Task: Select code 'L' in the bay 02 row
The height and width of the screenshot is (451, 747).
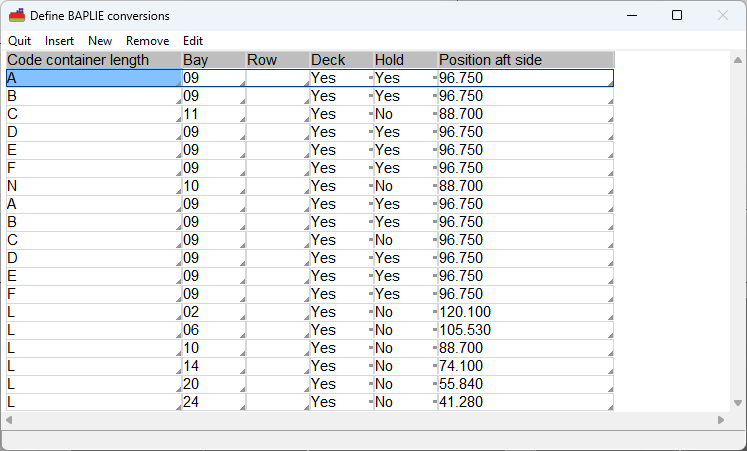Action: point(94,312)
